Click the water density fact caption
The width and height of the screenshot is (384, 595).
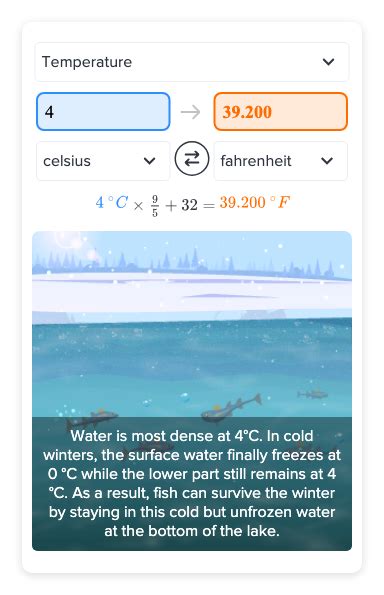click(192, 483)
